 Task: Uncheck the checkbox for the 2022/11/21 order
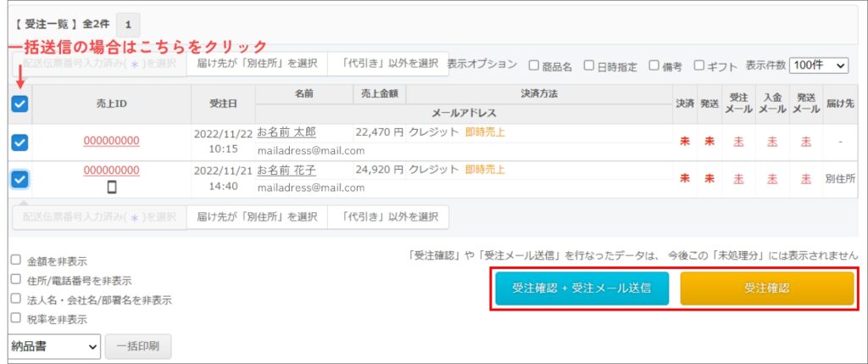(x=19, y=179)
